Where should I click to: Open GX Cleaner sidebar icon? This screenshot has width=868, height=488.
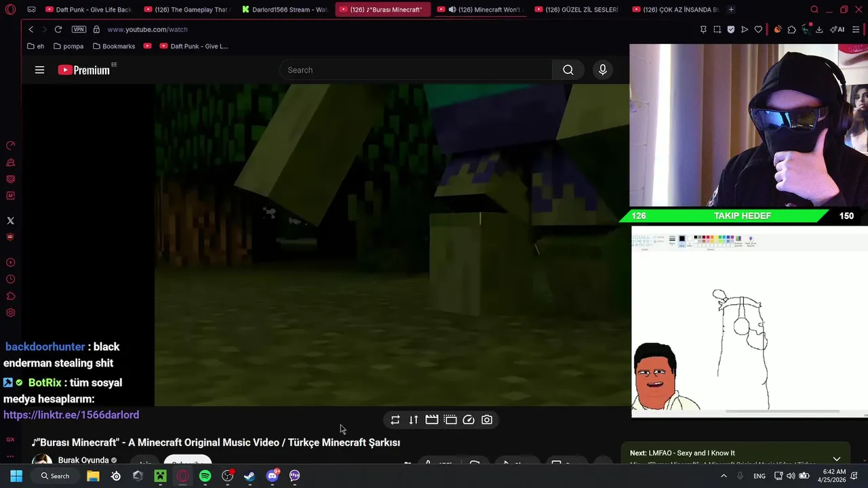10,163
